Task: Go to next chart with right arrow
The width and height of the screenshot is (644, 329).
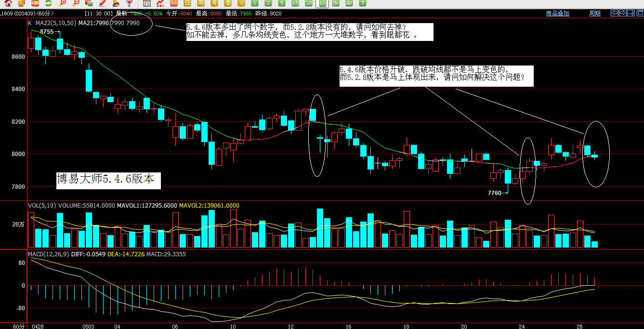Action: [622, 13]
